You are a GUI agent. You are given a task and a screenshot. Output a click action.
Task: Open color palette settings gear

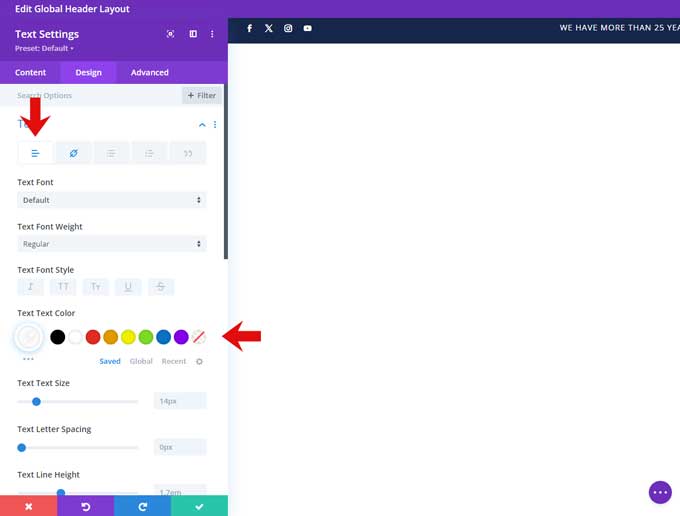(199, 361)
